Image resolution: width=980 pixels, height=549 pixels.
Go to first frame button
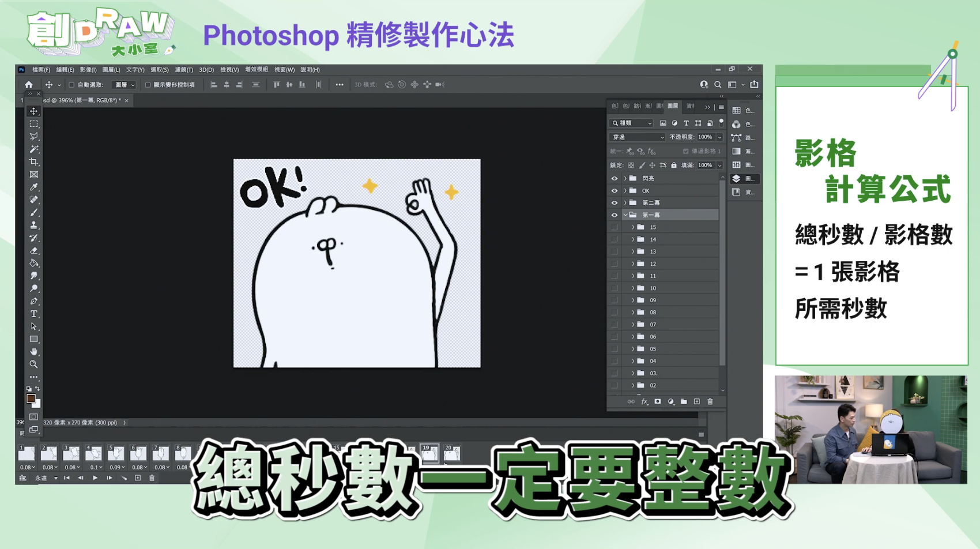point(67,478)
